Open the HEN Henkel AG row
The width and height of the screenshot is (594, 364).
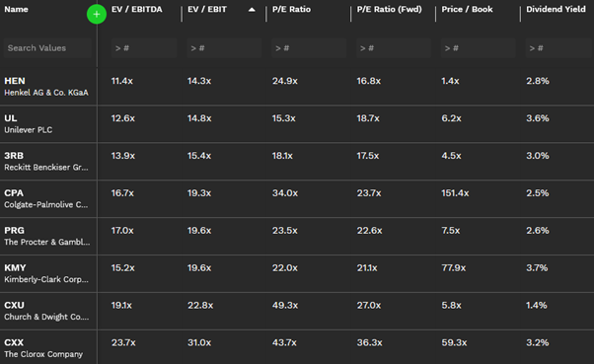[x=297, y=87]
